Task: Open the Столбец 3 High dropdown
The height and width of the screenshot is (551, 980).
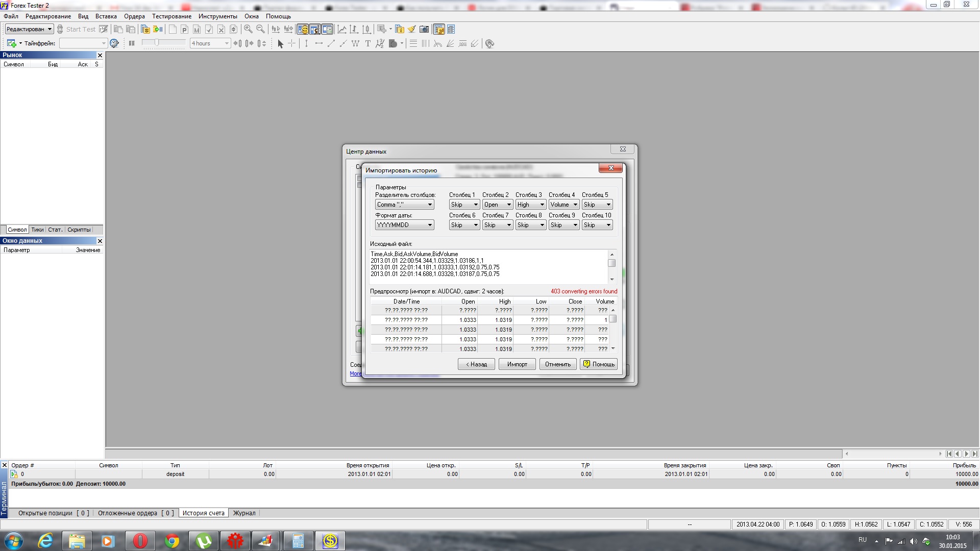Action: tap(531, 205)
